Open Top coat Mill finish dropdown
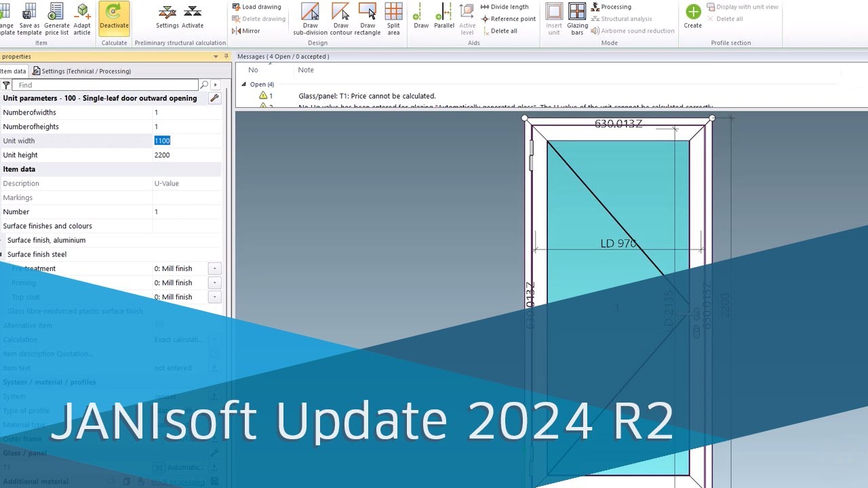868x488 pixels. click(214, 298)
